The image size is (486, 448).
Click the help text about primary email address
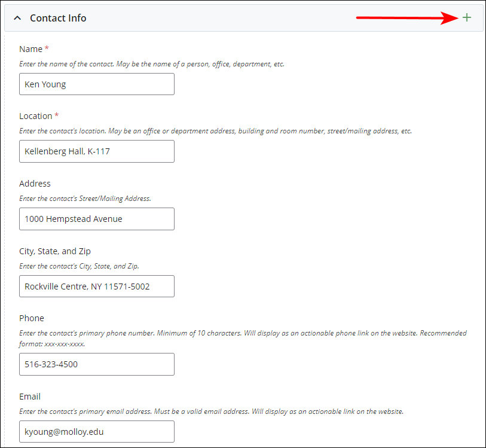pos(212,412)
